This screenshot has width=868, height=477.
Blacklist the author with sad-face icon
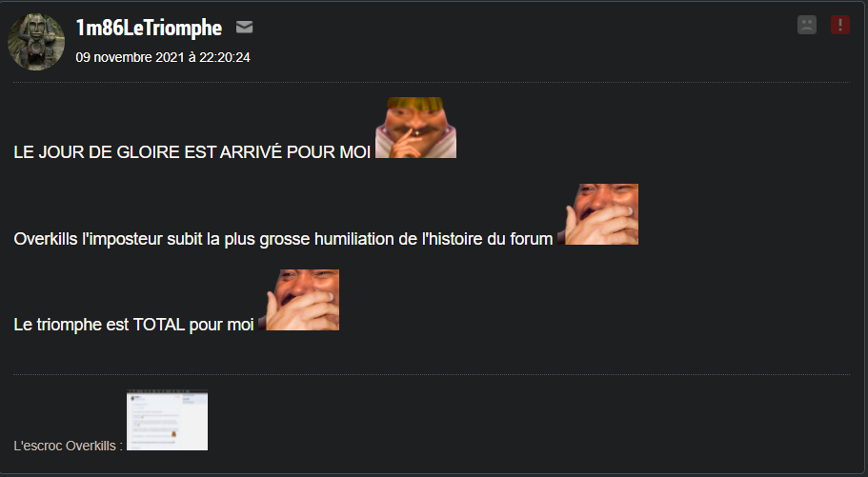(x=807, y=25)
